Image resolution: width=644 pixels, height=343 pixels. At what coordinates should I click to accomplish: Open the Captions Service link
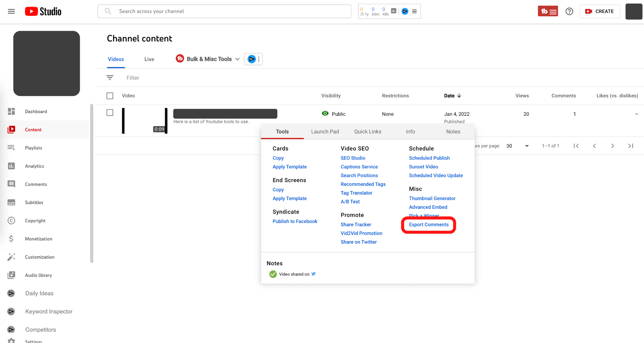[359, 167]
